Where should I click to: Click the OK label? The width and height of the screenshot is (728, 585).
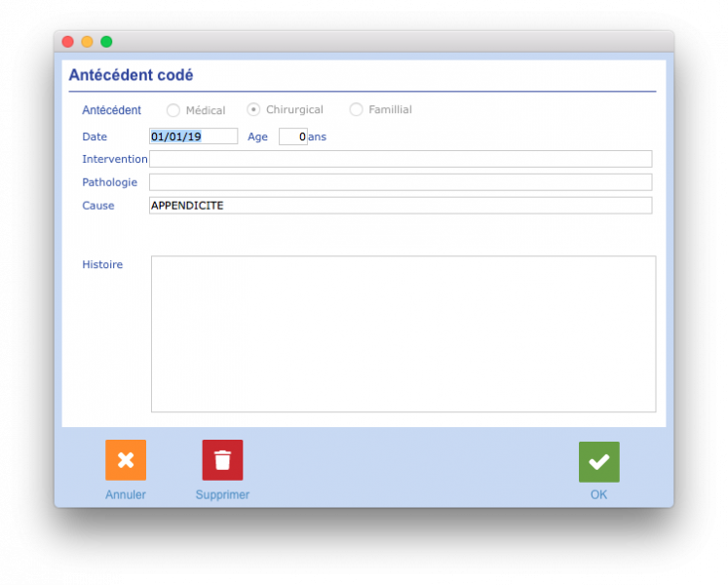(x=599, y=494)
